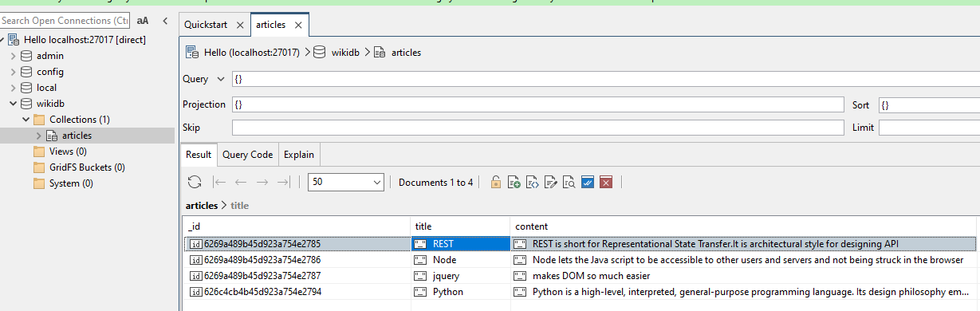The width and height of the screenshot is (980, 311).
Task: Open the Explain tab
Action: [299, 155]
